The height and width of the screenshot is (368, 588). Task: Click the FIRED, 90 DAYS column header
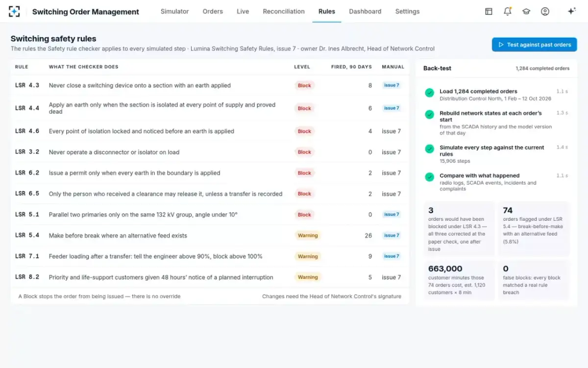pos(351,67)
